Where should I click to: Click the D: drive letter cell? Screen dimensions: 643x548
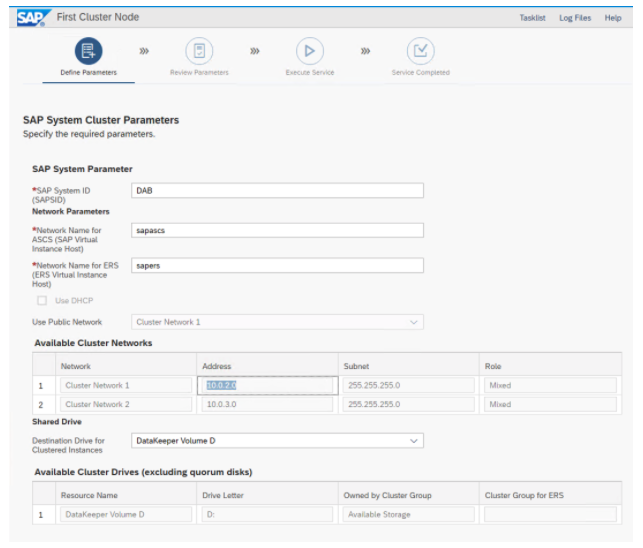point(267,515)
